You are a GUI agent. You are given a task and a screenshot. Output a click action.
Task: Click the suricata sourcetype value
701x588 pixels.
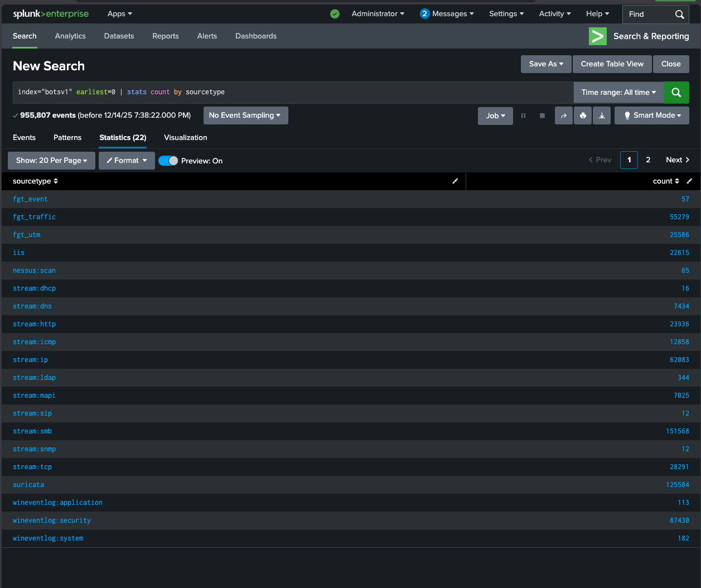(x=28, y=485)
